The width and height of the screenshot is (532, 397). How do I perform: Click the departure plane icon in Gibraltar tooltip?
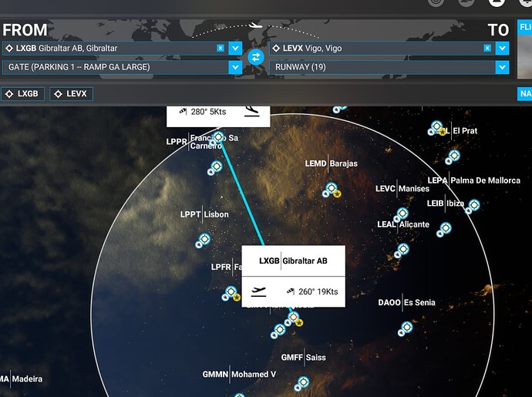pyautogui.click(x=258, y=291)
